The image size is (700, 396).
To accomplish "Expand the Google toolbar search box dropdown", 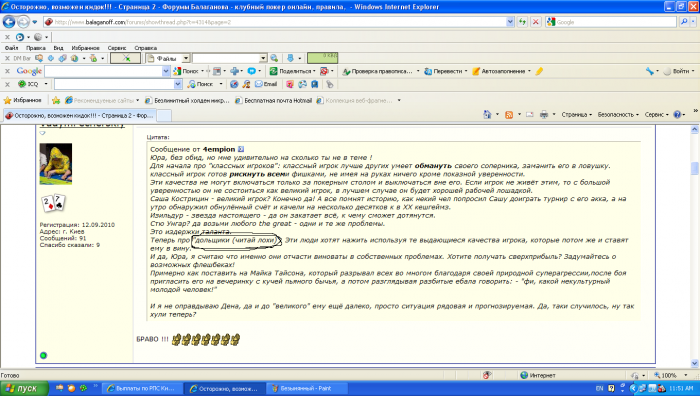I will (x=166, y=71).
